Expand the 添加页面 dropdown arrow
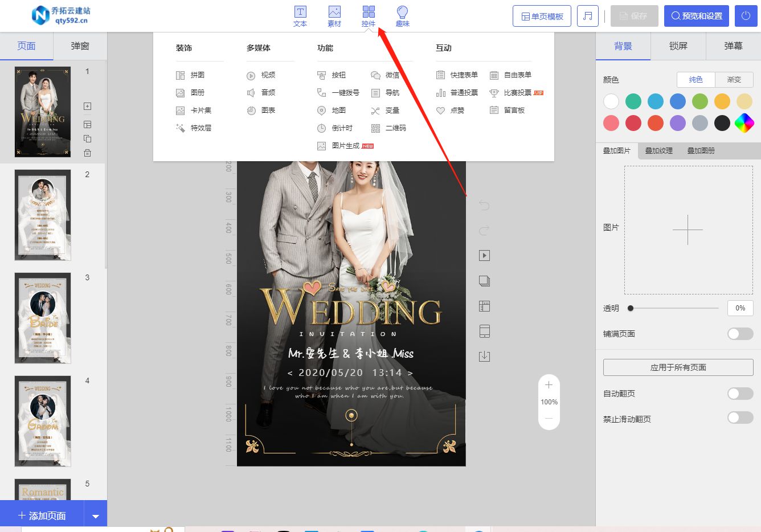The image size is (761, 532). (96, 514)
